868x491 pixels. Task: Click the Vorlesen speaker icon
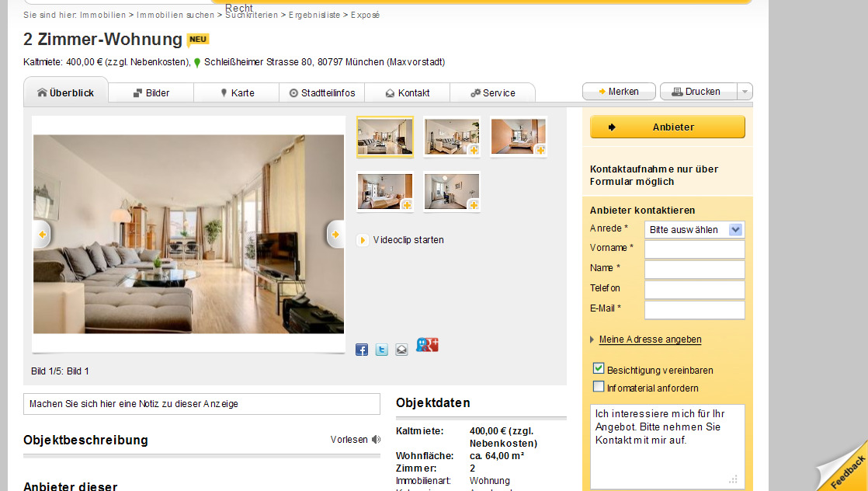377,440
